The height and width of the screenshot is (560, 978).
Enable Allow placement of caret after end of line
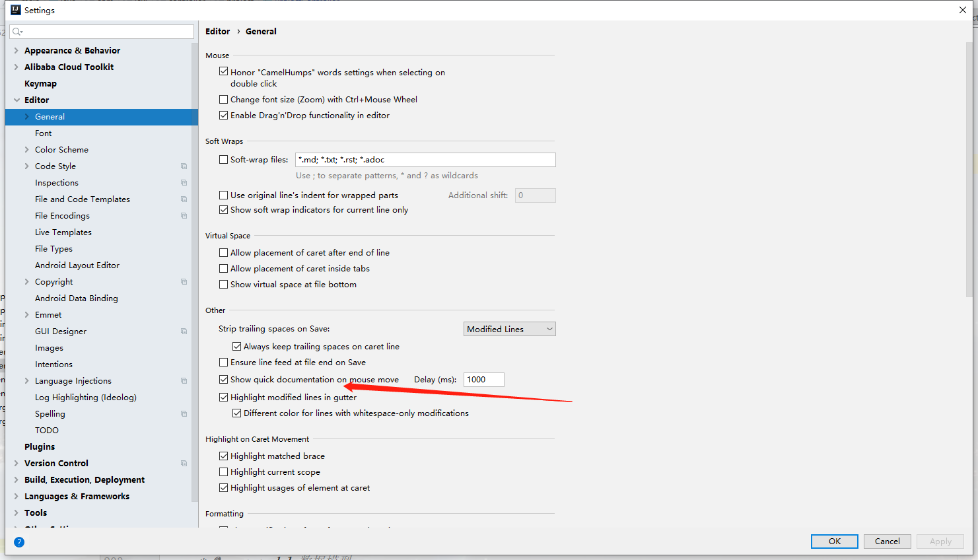(223, 253)
